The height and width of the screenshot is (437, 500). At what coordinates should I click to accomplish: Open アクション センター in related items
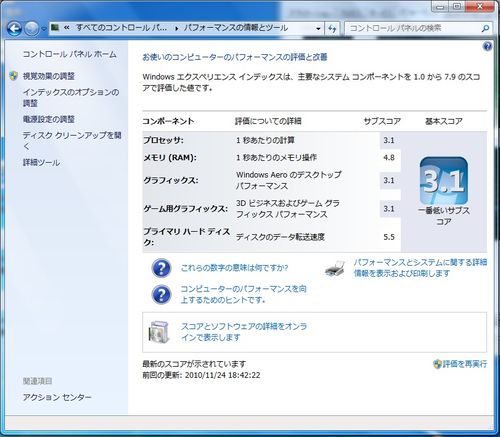point(57,397)
